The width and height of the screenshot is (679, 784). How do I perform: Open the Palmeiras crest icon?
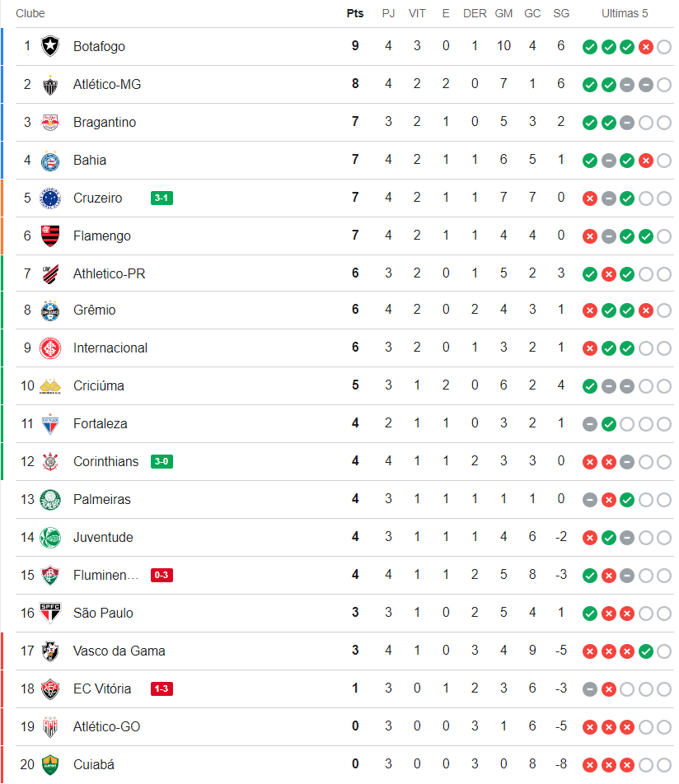[50, 499]
